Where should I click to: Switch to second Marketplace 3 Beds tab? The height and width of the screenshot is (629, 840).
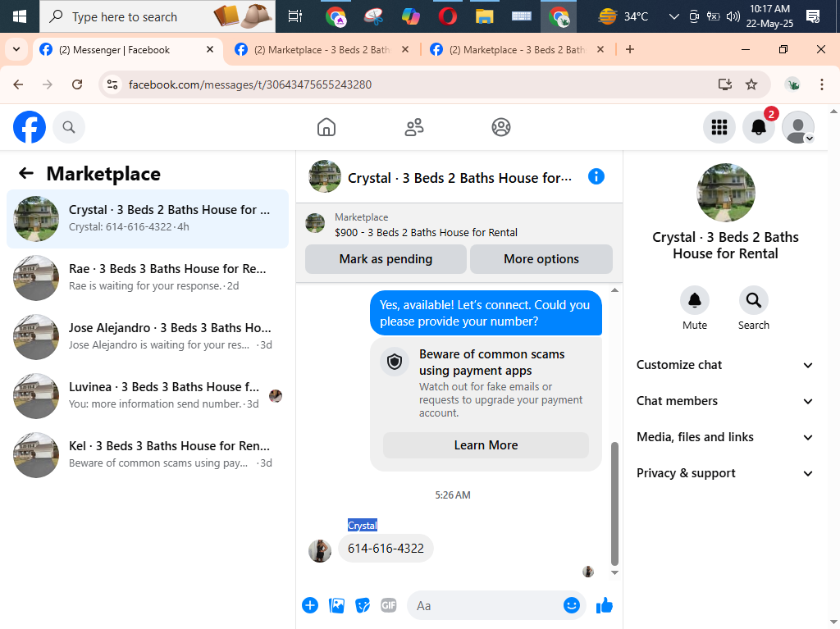(x=322, y=50)
